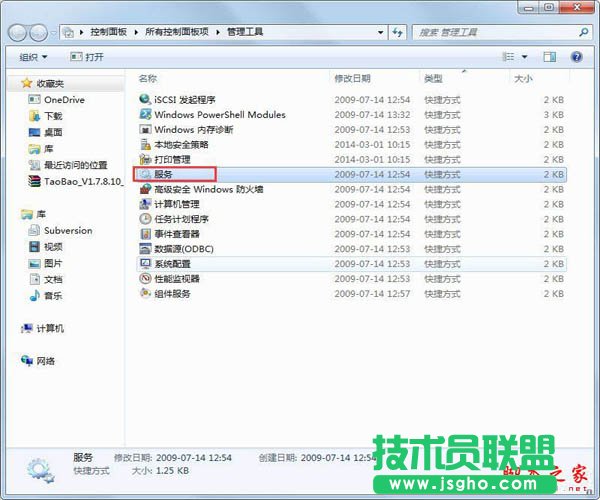Click the 打开 toolbar button

[x=87, y=57]
